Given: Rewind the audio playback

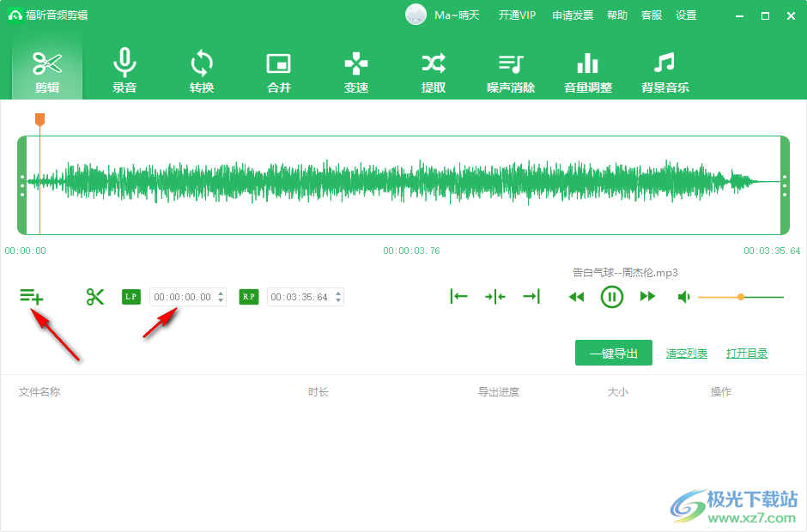Looking at the screenshot, I should pyautogui.click(x=576, y=297).
